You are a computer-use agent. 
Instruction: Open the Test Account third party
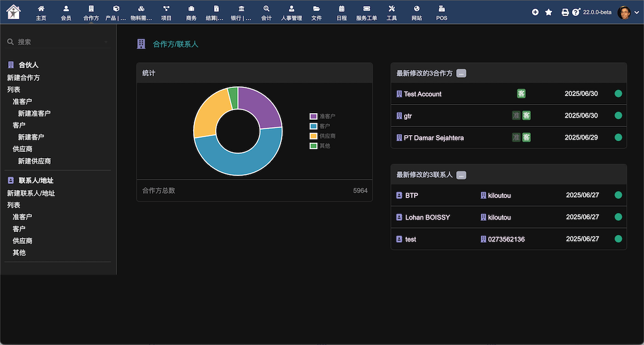[422, 94]
